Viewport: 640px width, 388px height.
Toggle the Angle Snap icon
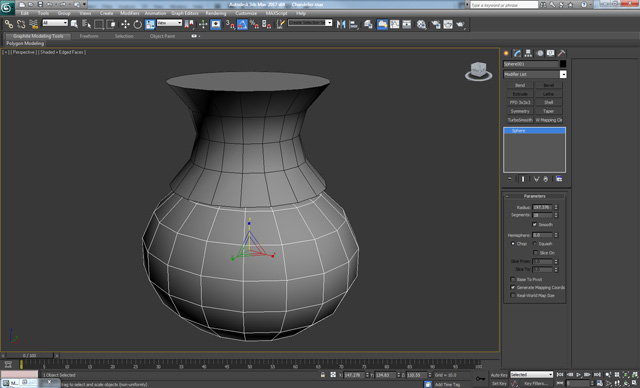242,24
